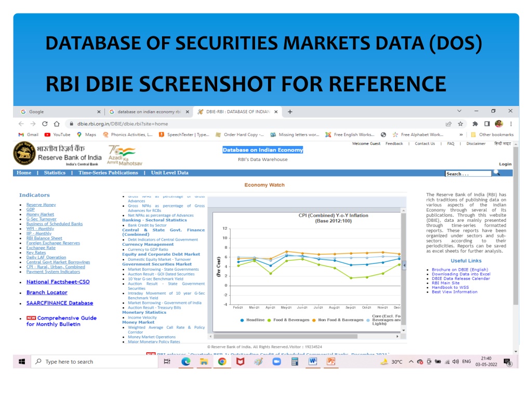Open the Feedback link
Image resolution: width=532 pixels, height=399 pixels.
[394, 143]
